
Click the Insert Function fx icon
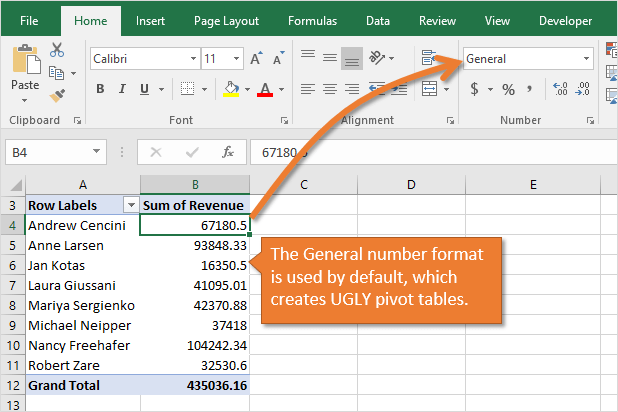(x=228, y=152)
